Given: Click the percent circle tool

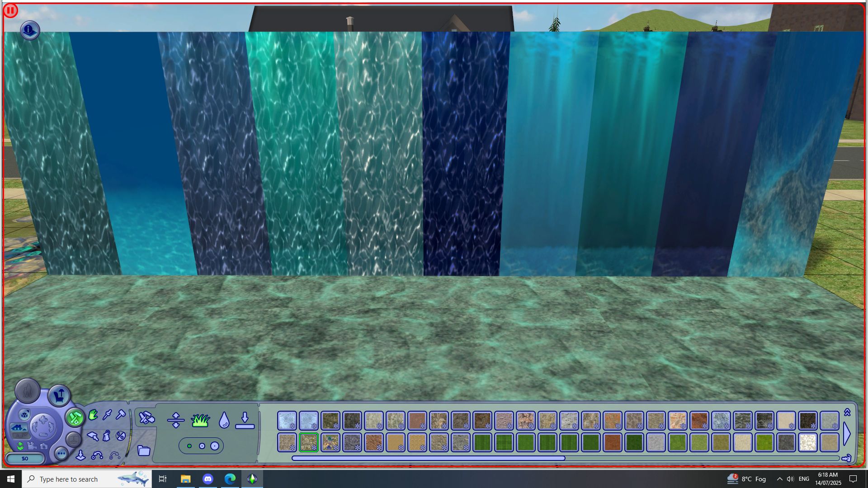Looking at the screenshot, I should point(121,436).
